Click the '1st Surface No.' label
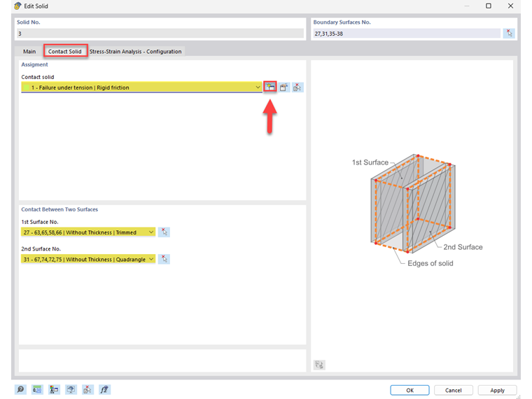Image resolution: width=532 pixels, height=399 pixels. pyautogui.click(x=40, y=222)
